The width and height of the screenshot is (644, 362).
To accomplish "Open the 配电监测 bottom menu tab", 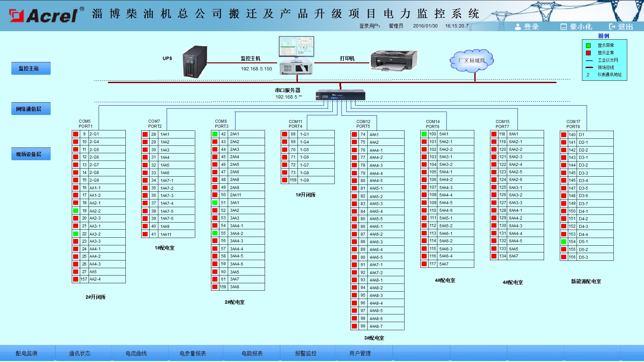I will [26, 353].
